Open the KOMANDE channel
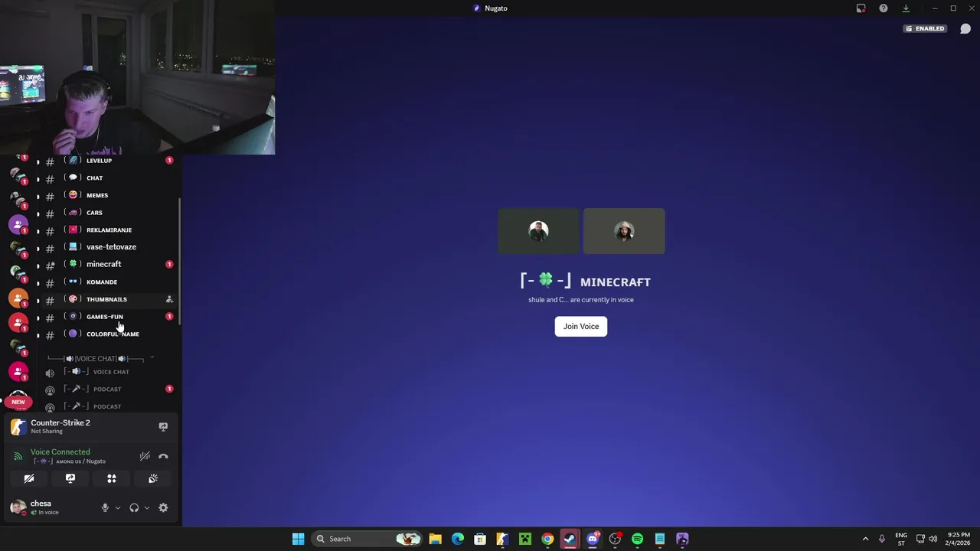This screenshot has width=980, height=551. pyautogui.click(x=103, y=282)
